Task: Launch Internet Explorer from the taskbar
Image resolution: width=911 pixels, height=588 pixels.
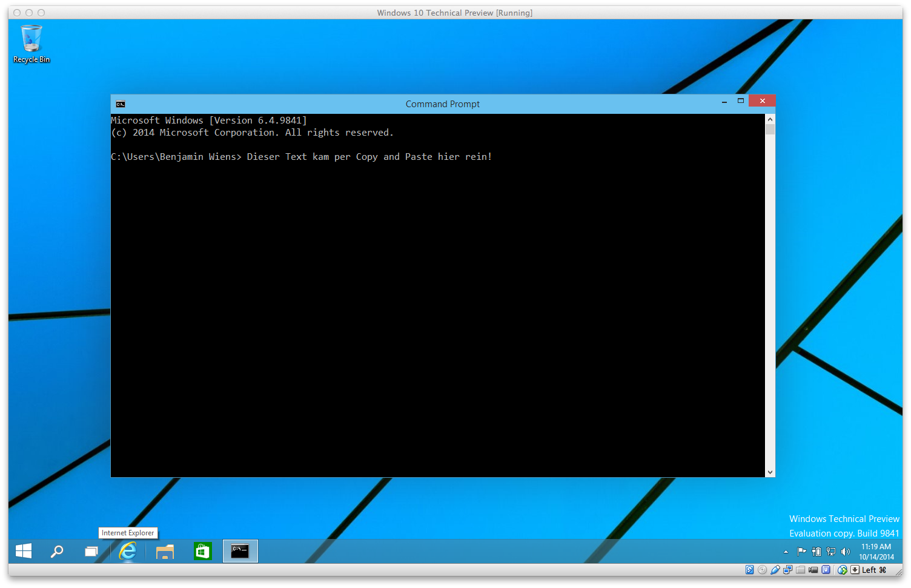Action: pos(128,551)
